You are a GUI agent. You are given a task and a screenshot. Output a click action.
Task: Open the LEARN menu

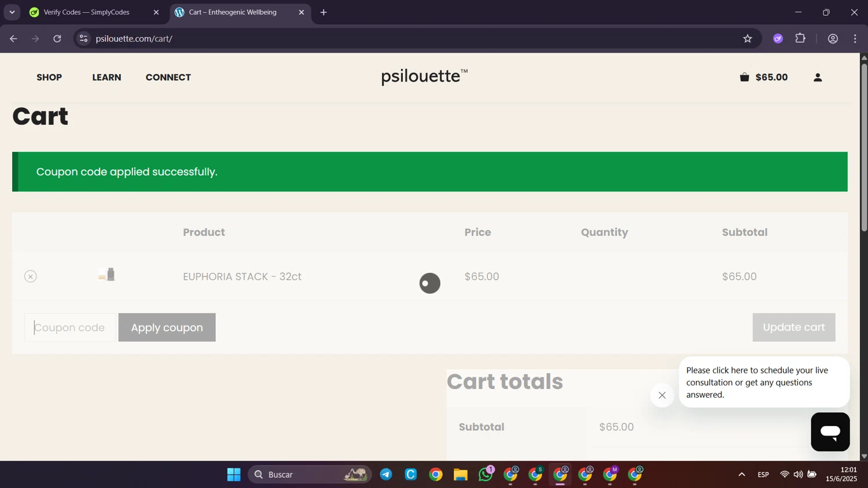point(106,77)
